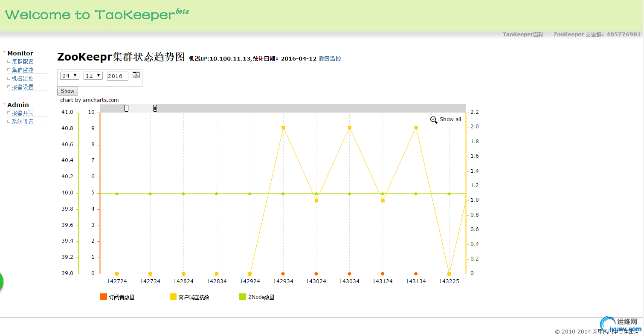
Task: Click the 返回监控 link
Action: point(330,58)
